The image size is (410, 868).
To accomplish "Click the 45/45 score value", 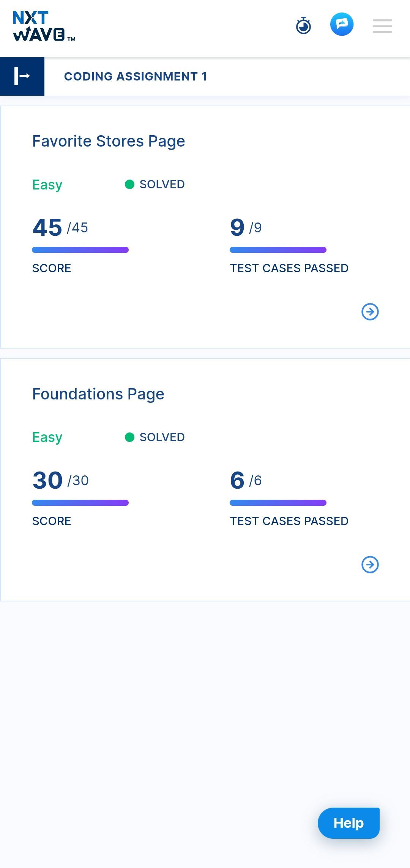I will 60,227.
